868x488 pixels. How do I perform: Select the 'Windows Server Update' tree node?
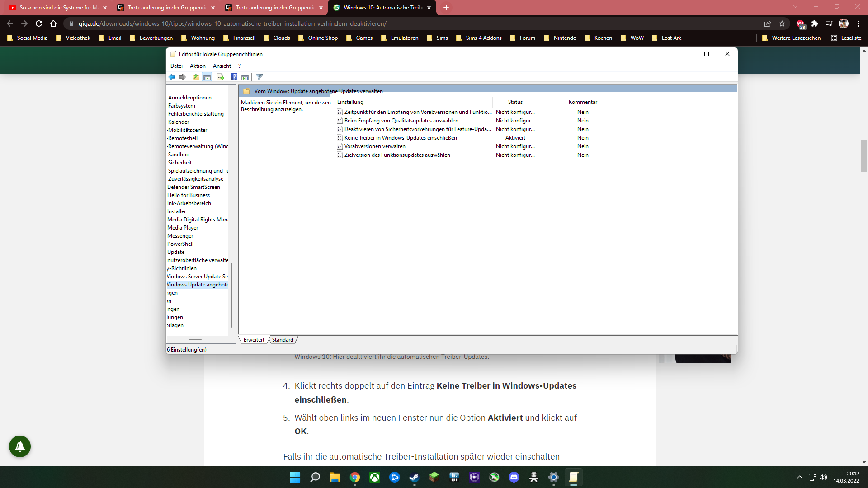pos(197,277)
